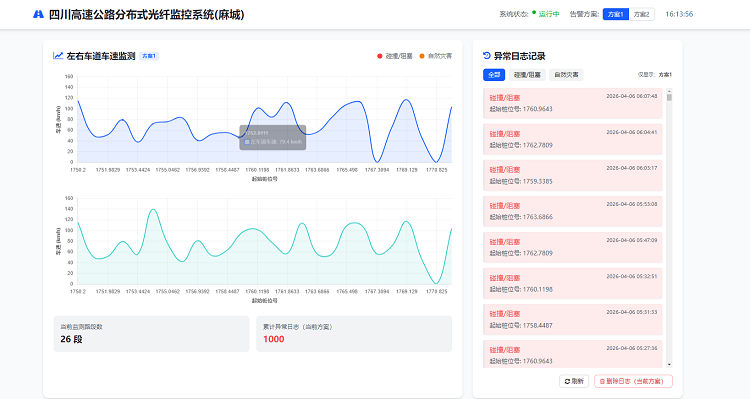Open log entry dated 2026-04-06 06:07:48
Screen dimensions: 750x399
click(573, 103)
